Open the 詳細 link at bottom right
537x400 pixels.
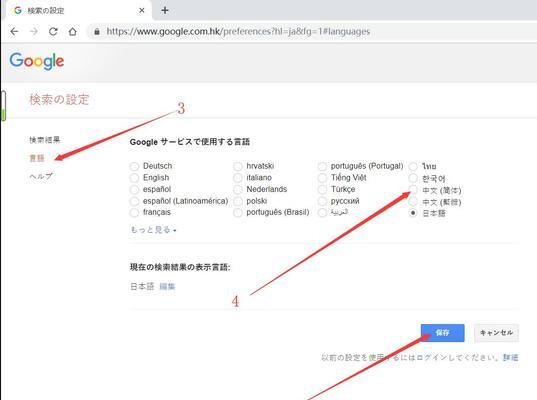click(510, 358)
